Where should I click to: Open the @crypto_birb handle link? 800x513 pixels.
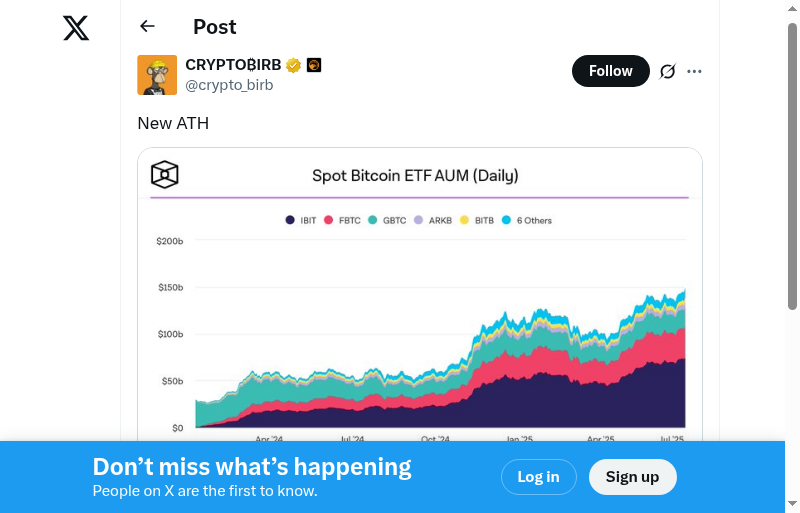(x=229, y=85)
